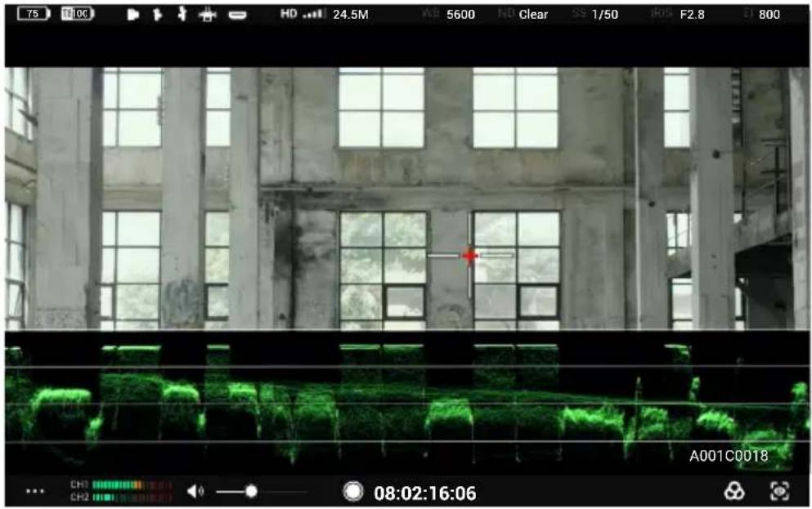This screenshot has height=509, width=812.
Task: Open iris setting F2.8
Action: coord(678,15)
